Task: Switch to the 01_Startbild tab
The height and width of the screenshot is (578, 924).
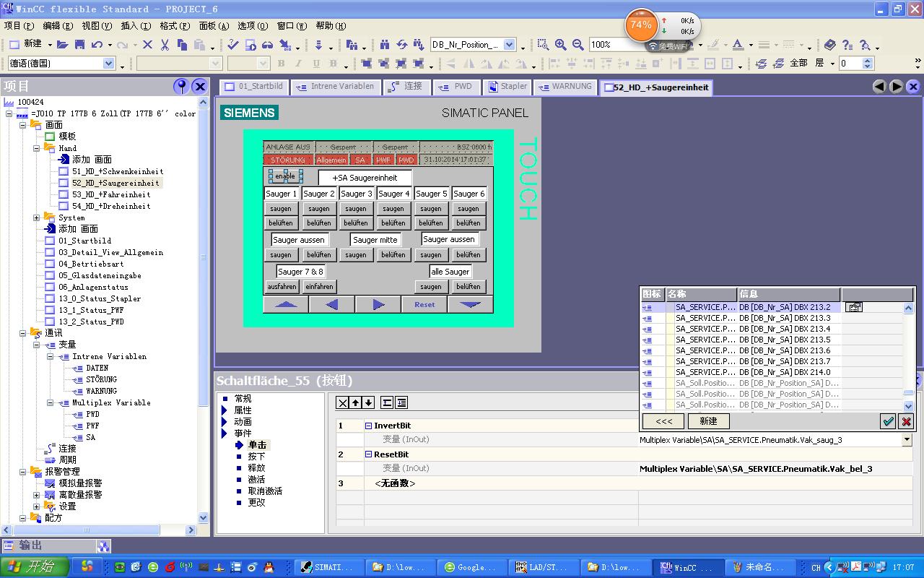Action: click(254, 87)
